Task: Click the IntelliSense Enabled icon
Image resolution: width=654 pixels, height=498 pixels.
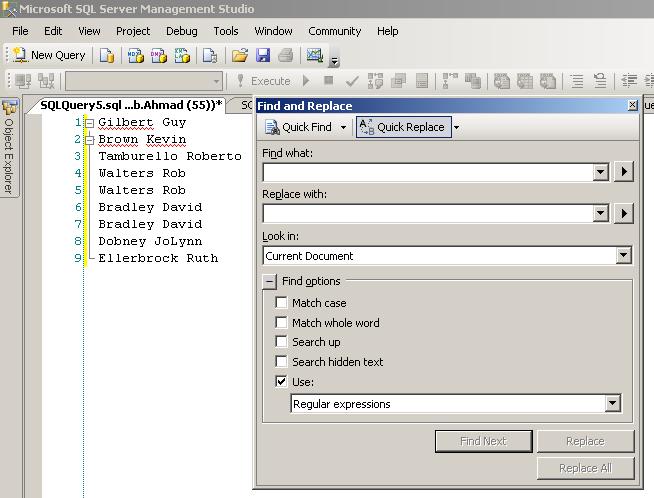Action: point(422,81)
